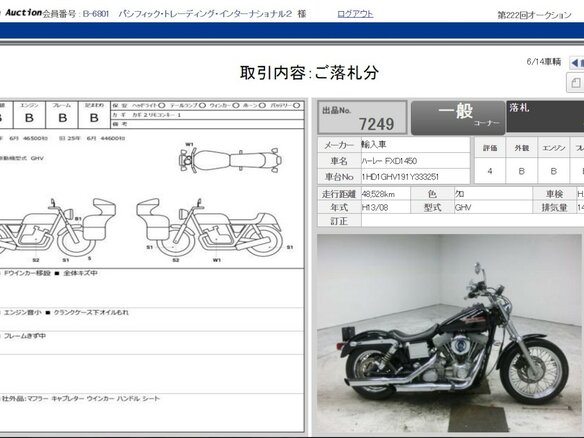This screenshot has width=584, height=438.
Task: Click 足まわり grade B in inspection sheet
Action: (x=94, y=118)
